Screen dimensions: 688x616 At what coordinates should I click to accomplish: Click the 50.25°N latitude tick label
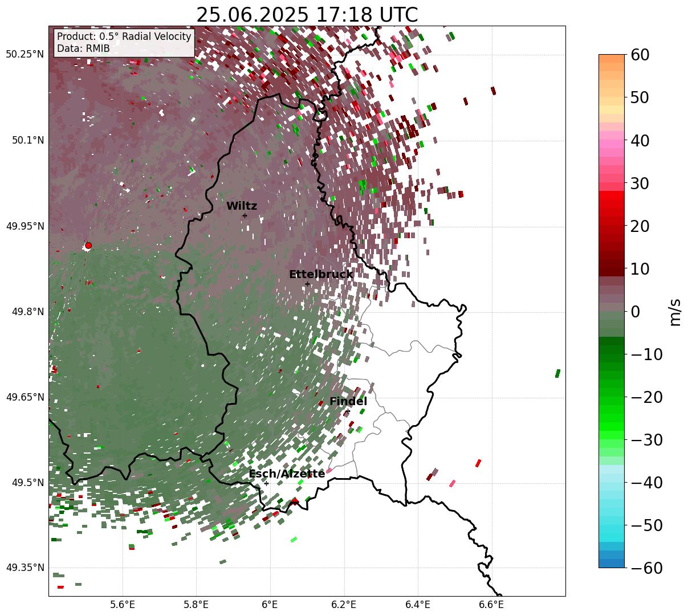pos(25,55)
